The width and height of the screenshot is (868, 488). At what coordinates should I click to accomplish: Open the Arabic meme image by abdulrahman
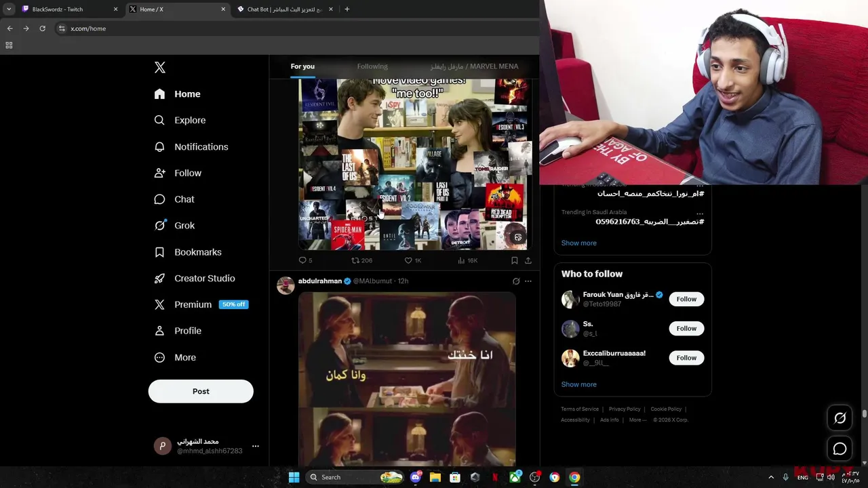[x=407, y=379]
